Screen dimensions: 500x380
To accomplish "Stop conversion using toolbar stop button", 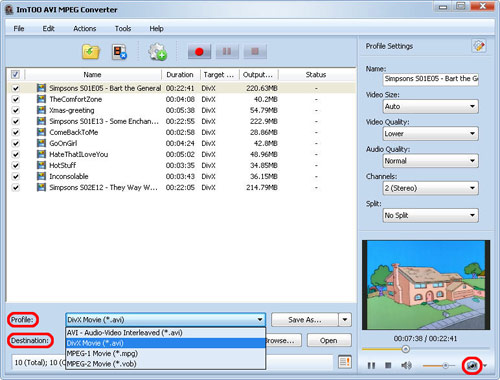I will (x=255, y=52).
